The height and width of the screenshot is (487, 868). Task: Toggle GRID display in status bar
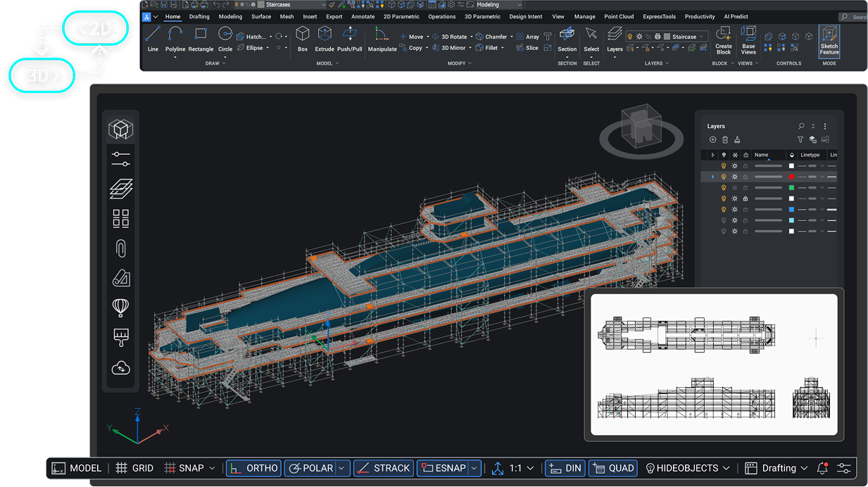(134, 468)
